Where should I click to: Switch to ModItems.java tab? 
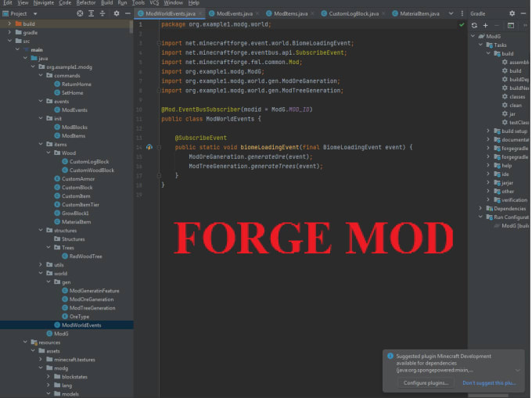(x=290, y=13)
